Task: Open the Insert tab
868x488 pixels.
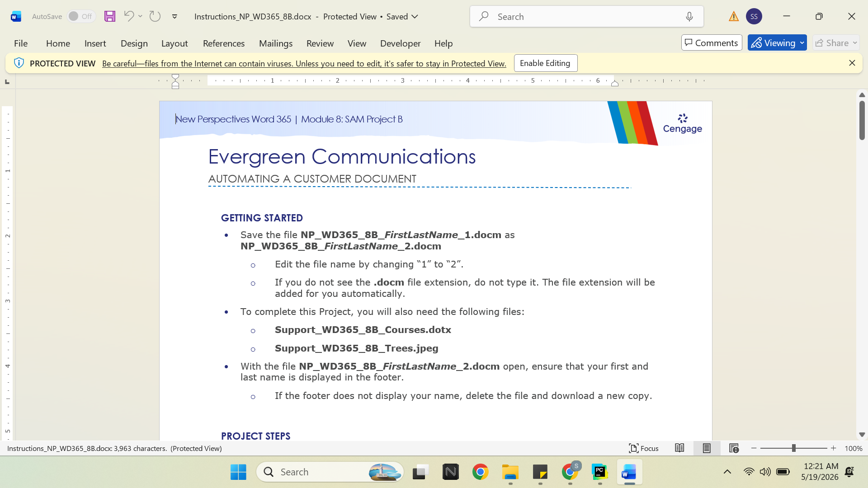Action: click(x=95, y=43)
